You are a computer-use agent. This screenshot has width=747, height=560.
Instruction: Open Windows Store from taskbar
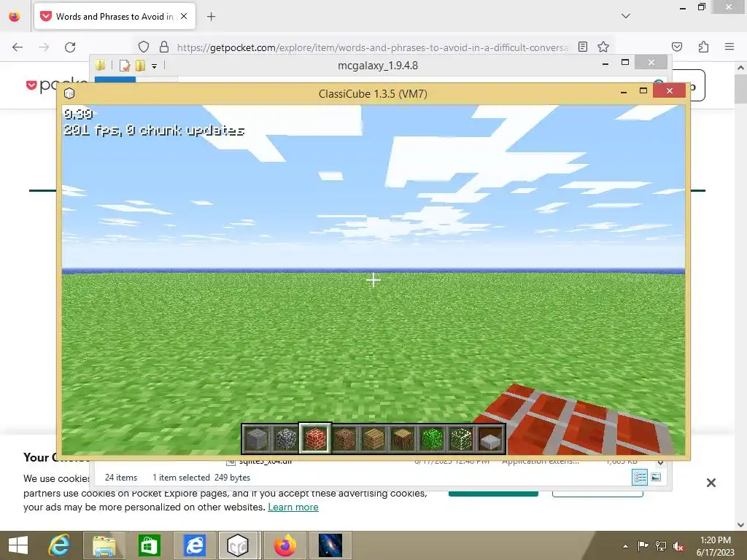tap(149, 545)
